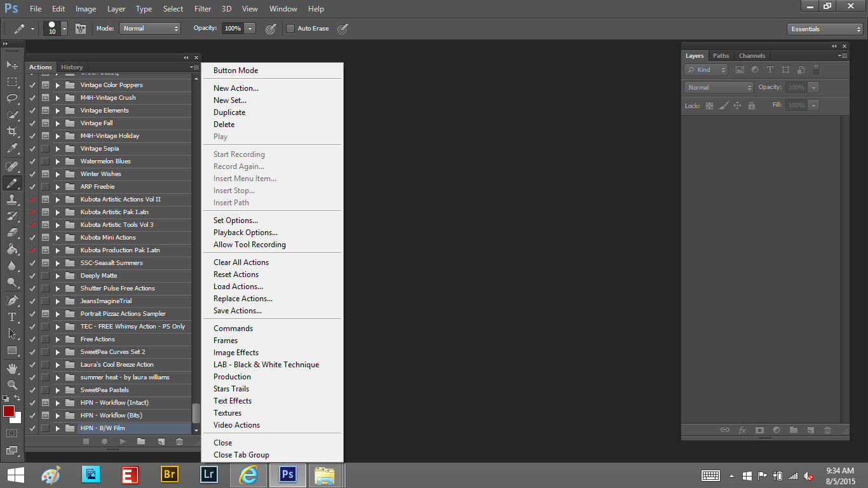Click create new action icon in Actions panel

tap(161, 442)
